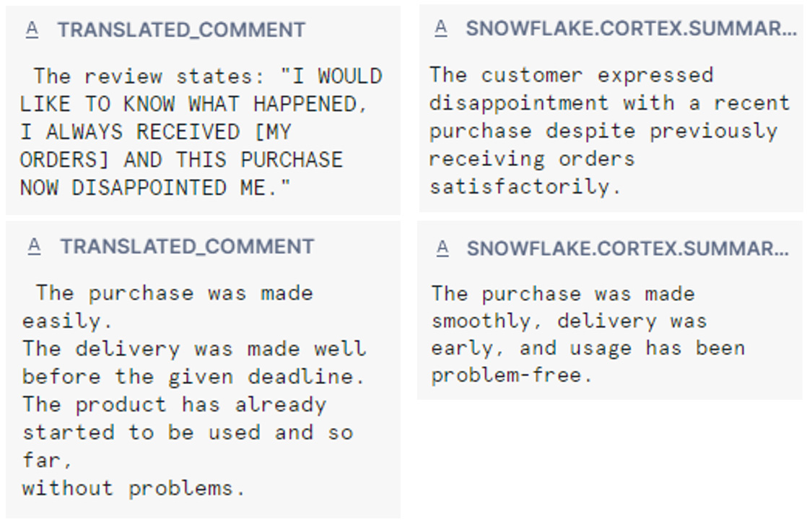Screen dimensions: 812x527
Task: Select TRANSLATED_COMMENT header above 'purchase was made easily'
Action: pos(187,247)
